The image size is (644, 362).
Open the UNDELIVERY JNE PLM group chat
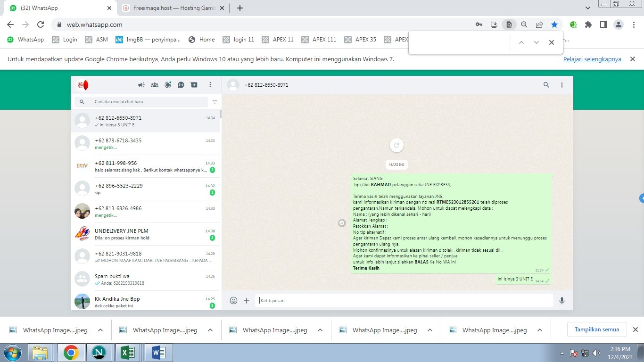[x=145, y=234]
